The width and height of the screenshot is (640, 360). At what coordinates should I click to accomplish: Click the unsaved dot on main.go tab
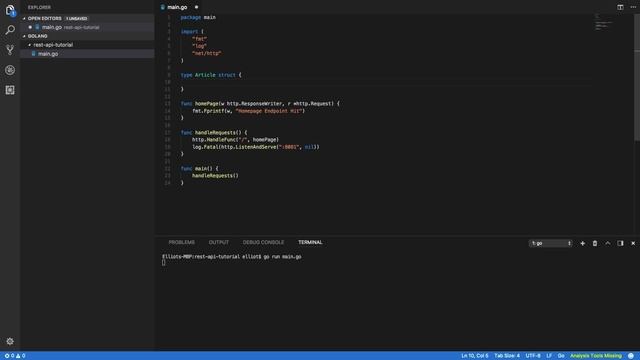point(196,7)
